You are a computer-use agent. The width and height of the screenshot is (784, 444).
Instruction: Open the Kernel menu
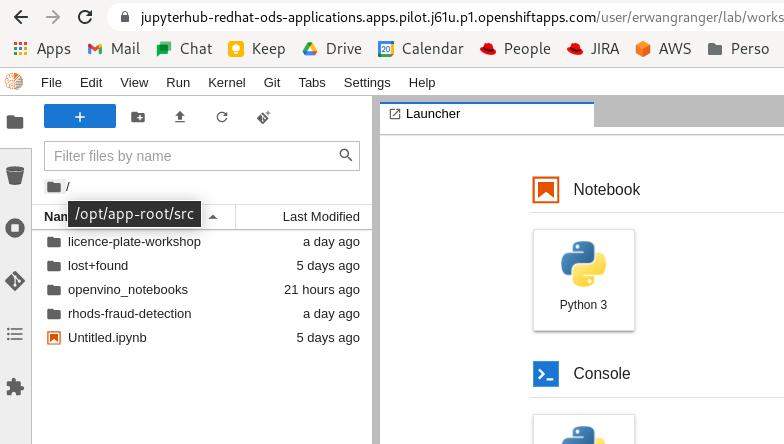point(226,83)
